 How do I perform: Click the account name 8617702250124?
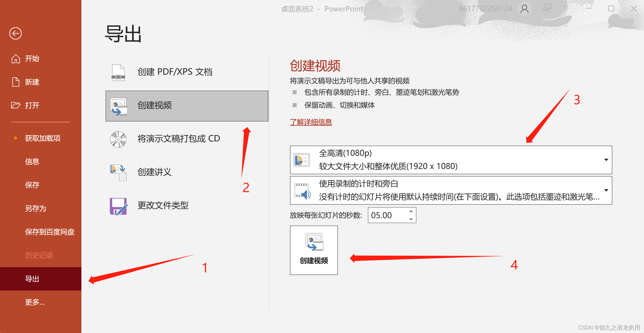(485, 9)
